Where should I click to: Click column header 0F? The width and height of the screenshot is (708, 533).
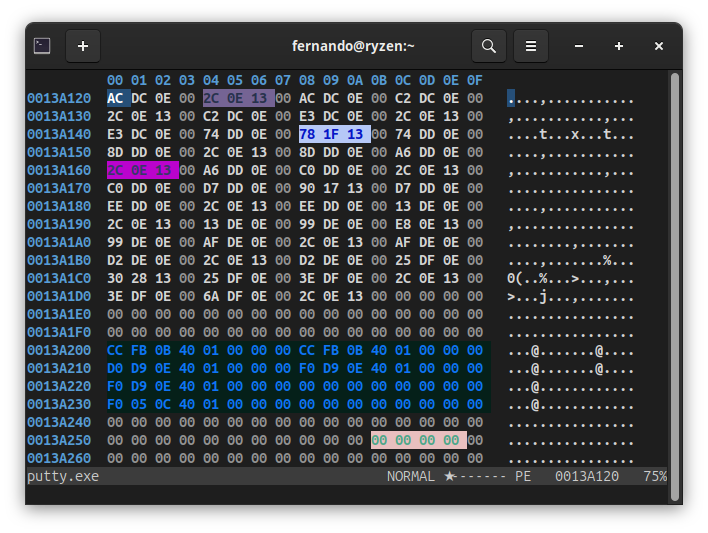475,80
